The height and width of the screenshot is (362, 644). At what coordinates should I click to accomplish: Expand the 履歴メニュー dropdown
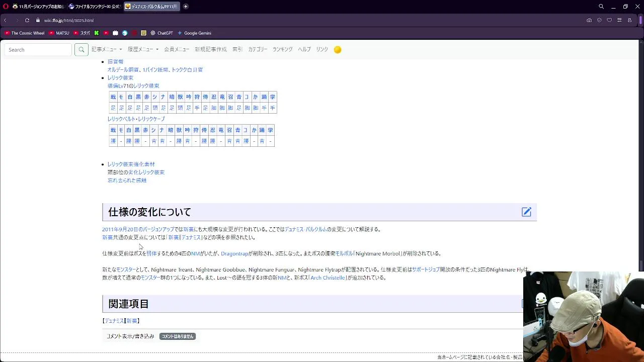pos(143,50)
